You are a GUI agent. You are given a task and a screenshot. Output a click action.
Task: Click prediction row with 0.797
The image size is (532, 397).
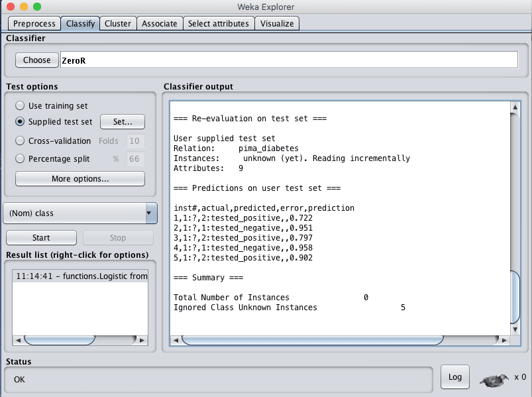[x=243, y=238]
